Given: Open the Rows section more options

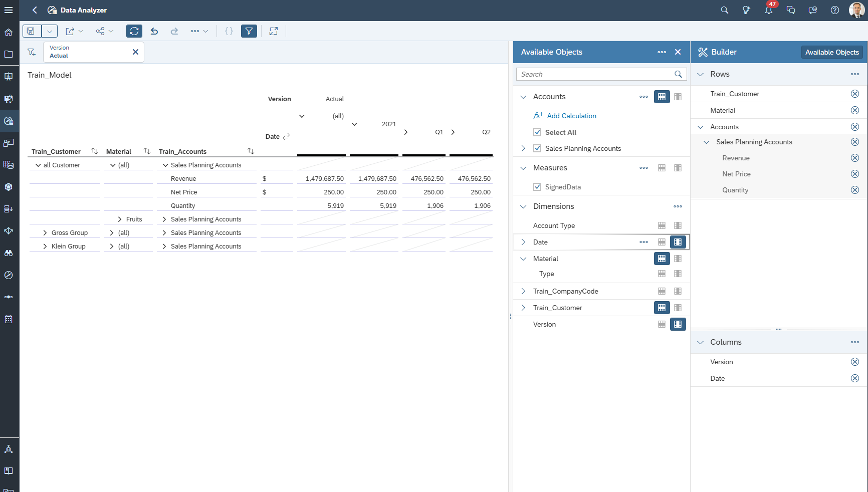Looking at the screenshot, I should [855, 74].
